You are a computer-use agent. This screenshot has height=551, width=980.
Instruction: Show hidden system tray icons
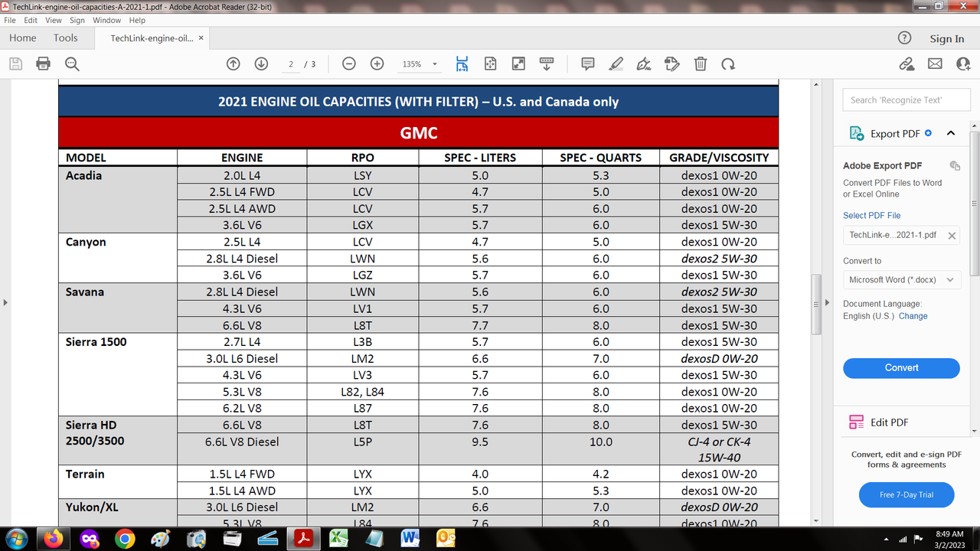[x=887, y=540]
